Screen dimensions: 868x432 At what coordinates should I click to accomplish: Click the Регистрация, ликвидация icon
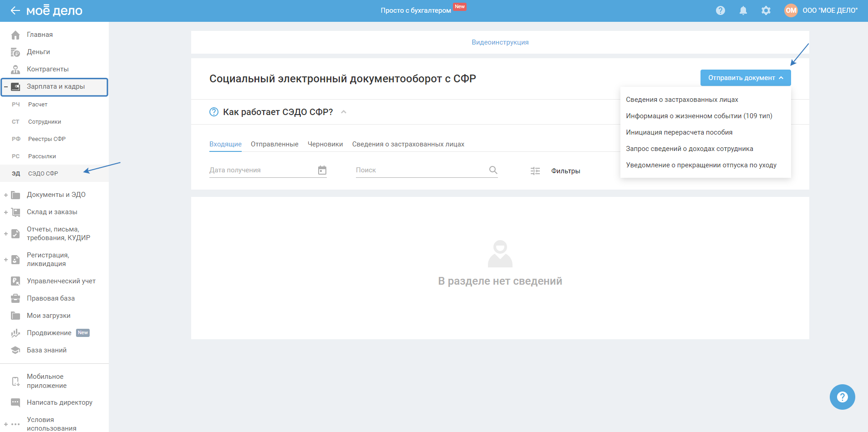[15, 260]
